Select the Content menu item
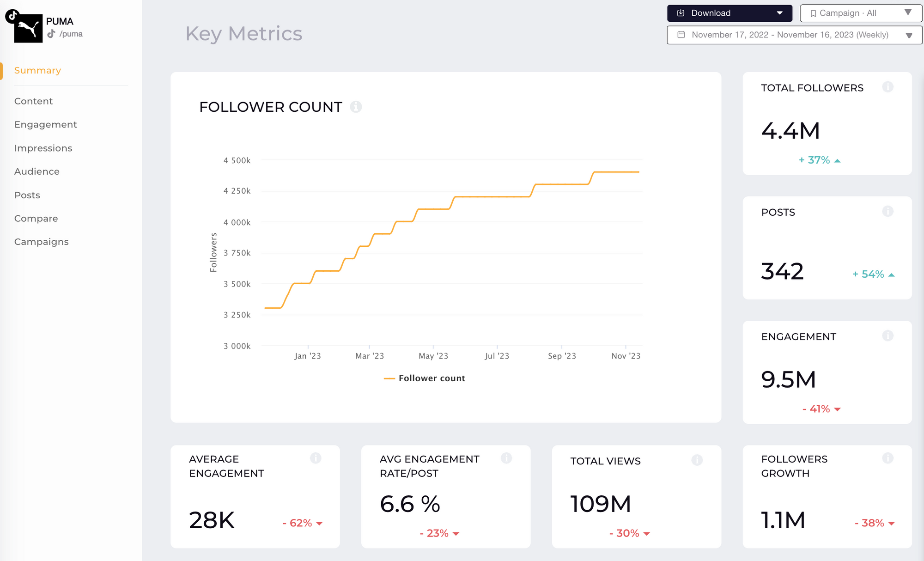 33,100
